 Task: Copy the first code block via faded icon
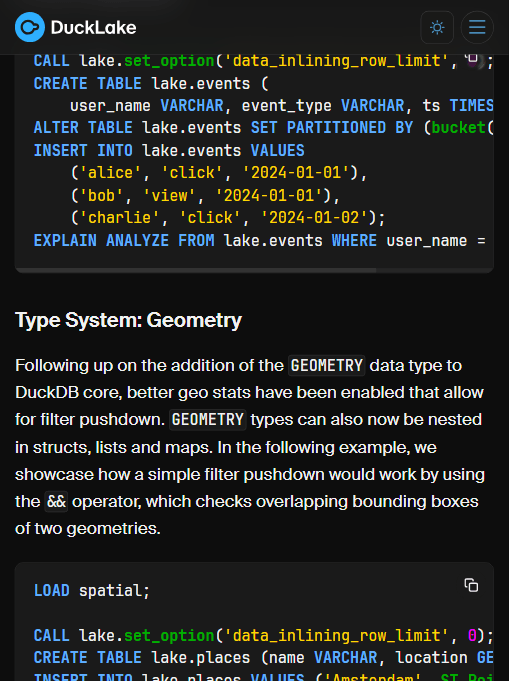coord(472,59)
